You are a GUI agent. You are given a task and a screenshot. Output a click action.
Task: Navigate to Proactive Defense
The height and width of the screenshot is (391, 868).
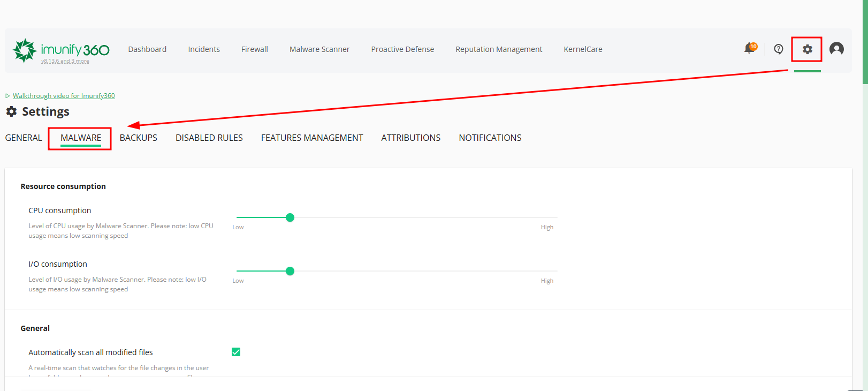402,49
